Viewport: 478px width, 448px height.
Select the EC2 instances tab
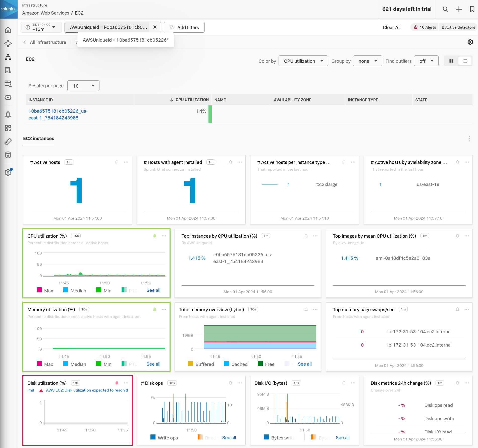pos(39,139)
